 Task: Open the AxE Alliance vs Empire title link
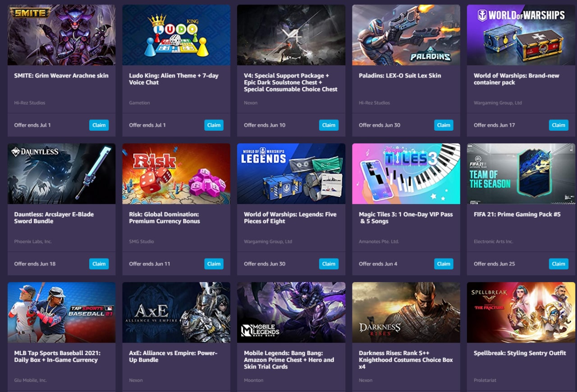point(173,356)
